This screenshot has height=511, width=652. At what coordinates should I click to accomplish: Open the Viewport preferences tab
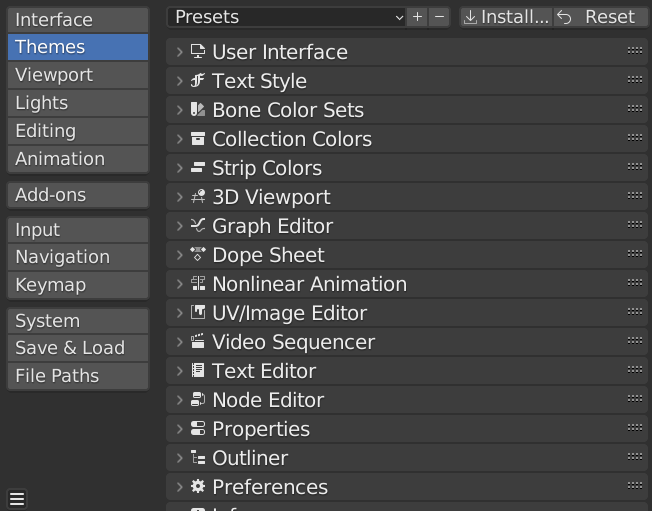coord(78,75)
